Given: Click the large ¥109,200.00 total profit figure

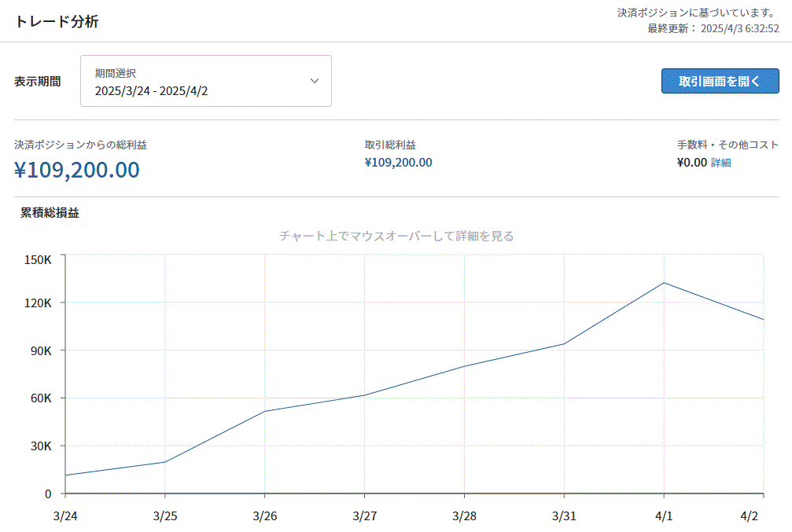Looking at the screenshot, I should [77, 170].
